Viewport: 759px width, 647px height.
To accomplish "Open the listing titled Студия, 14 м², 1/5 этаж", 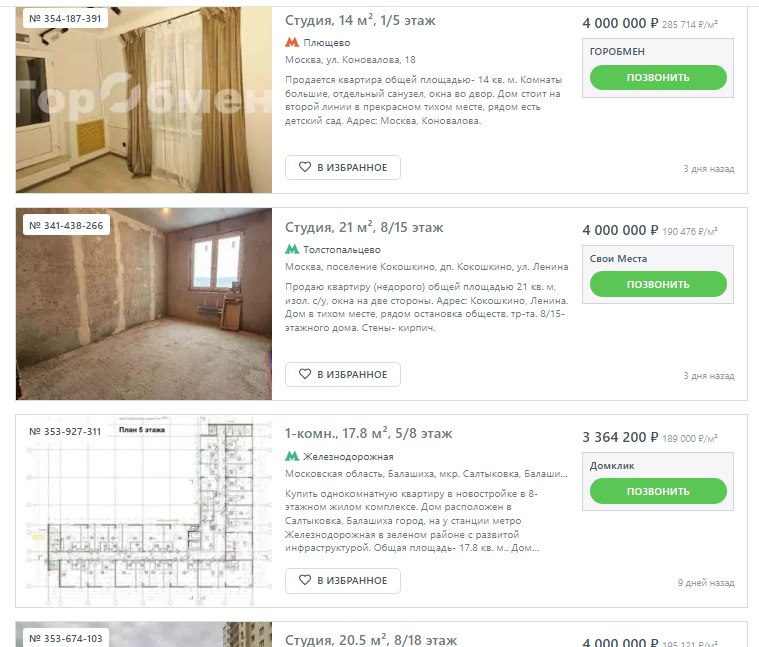I will pos(360,20).
